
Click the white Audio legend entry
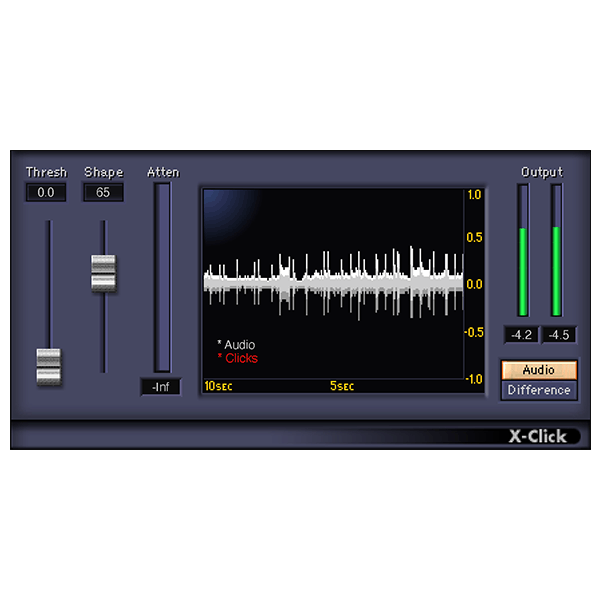[238, 345]
